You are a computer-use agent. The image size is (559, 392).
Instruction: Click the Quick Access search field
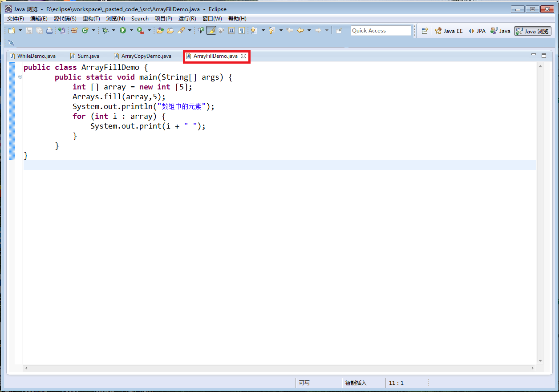click(x=381, y=30)
